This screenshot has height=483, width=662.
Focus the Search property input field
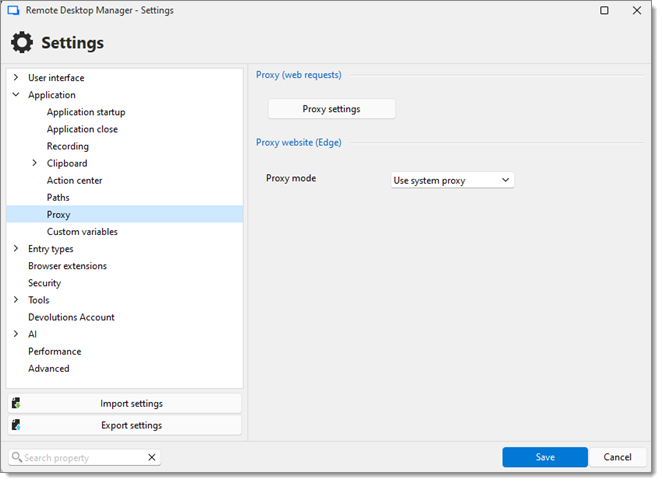(x=84, y=457)
